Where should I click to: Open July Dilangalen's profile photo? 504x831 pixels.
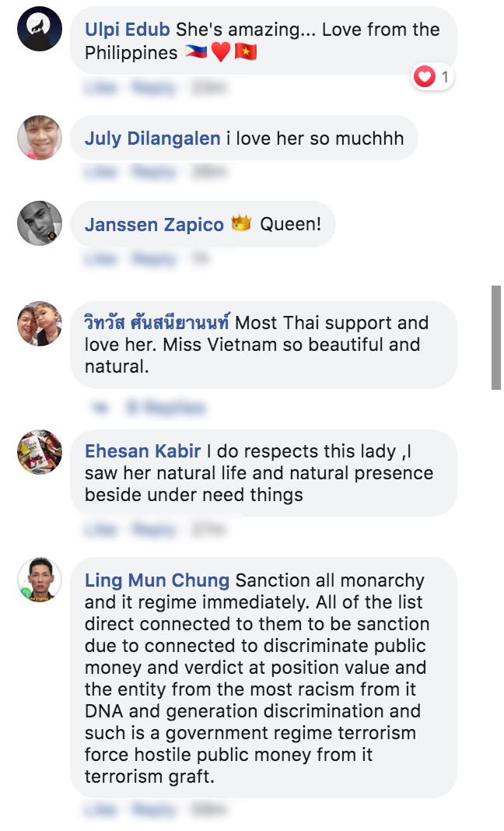[40, 138]
